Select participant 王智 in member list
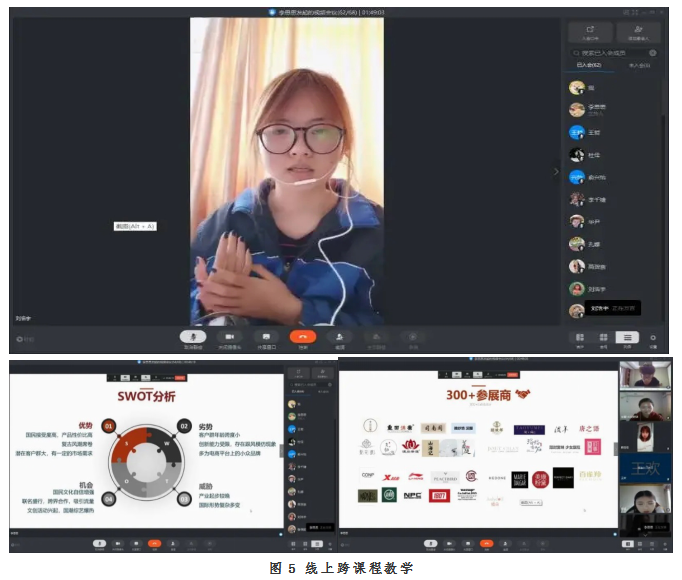Image resolution: width=682 pixels, height=580 pixels. point(595,132)
